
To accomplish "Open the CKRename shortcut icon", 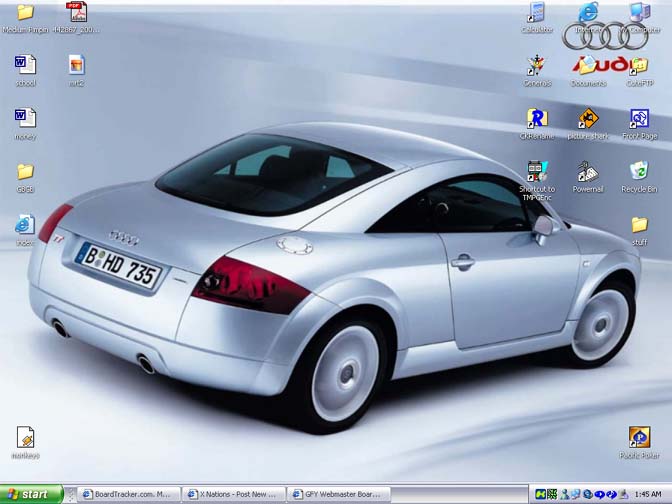I will (x=537, y=119).
